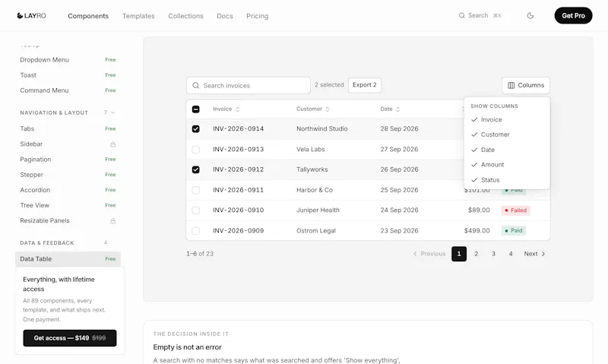
Task: Click the search magnifier icon in header
Action: 461,15
